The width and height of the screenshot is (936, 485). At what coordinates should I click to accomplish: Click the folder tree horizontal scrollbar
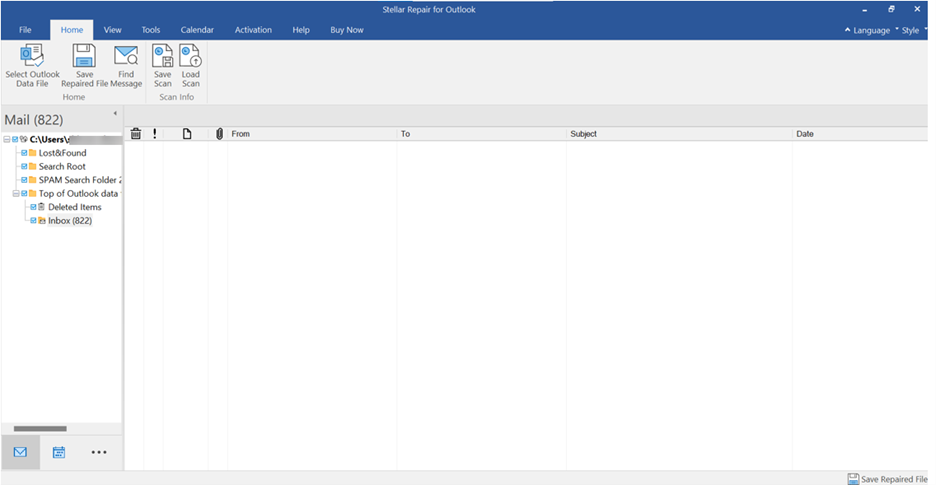pyautogui.click(x=40, y=429)
